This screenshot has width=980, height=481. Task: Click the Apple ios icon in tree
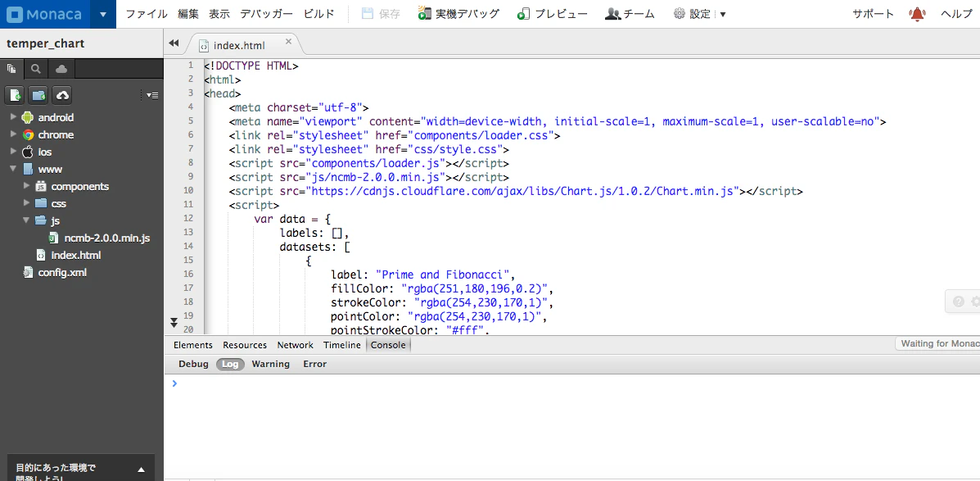tap(28, 152)
